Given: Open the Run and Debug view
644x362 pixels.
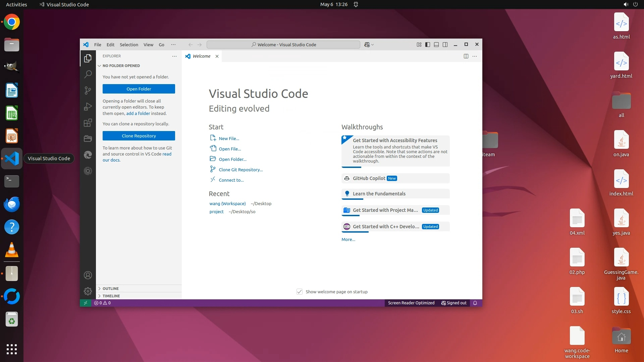Looking at the screenshot, I should pos(88,107).
